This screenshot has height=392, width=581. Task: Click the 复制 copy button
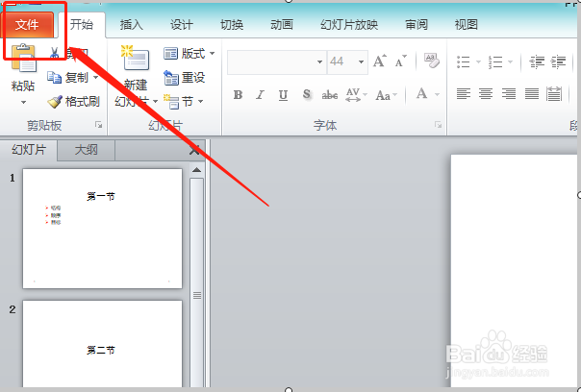[67, 78]
